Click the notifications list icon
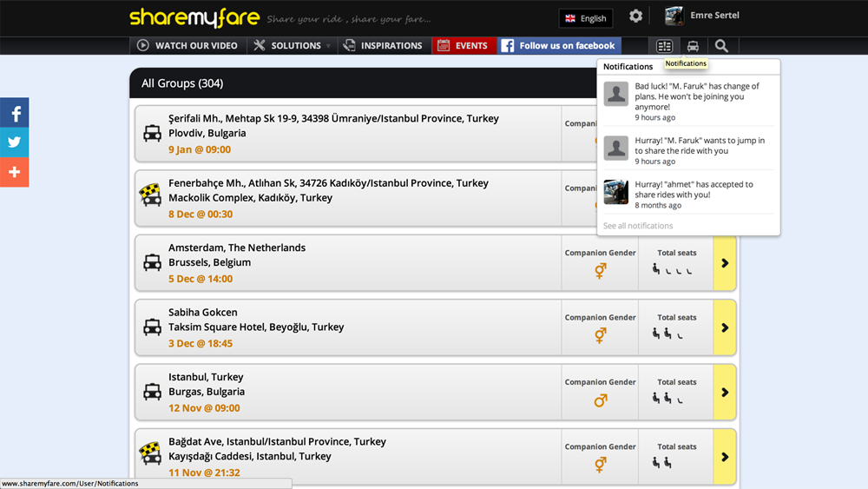This screenshot has height=489, width=868. [x=664, y=46]
